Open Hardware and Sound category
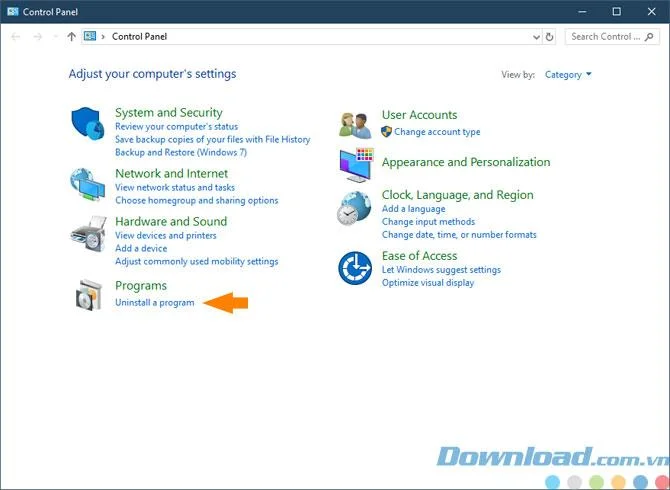The width and height of the screenshot is (670, 490). click(171, 221)
